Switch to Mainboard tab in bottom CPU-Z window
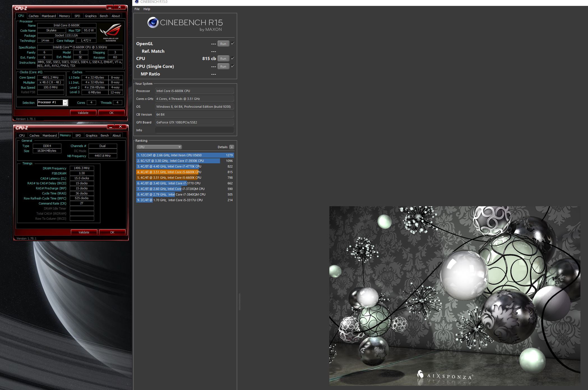This screenshot has width=588, height=390. pos(50,136)
